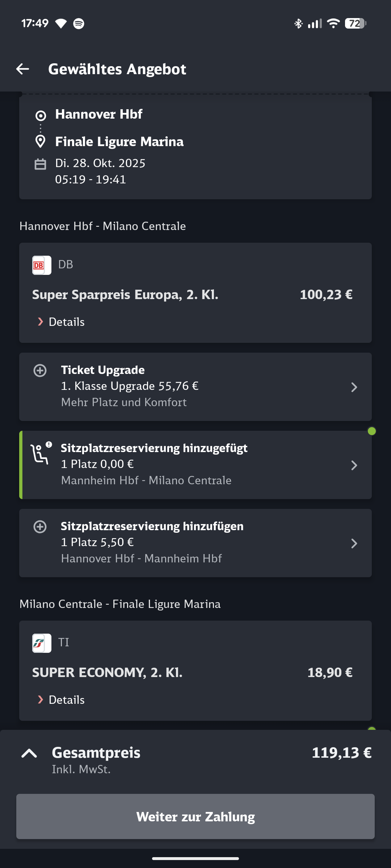Tap the back arrow in header
The width and height of the screenshot is (391, 868).
[23, 69]
